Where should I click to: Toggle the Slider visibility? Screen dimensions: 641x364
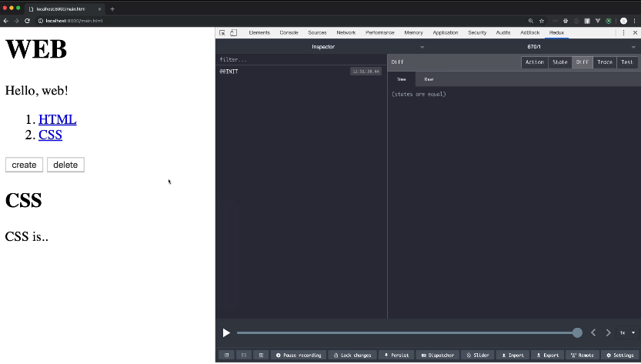click(478, 355)
